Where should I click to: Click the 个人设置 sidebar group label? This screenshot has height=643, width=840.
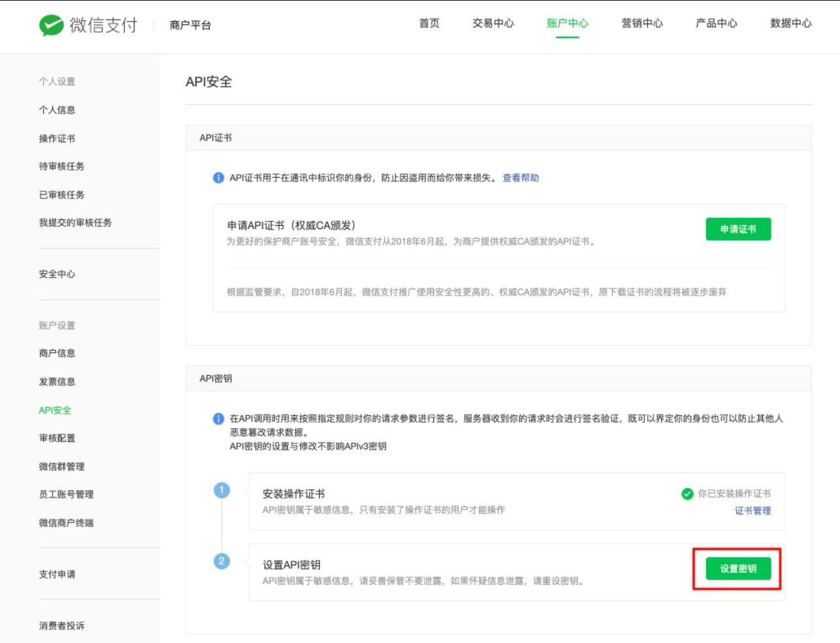pyautogui.click(x=57, y=82)
